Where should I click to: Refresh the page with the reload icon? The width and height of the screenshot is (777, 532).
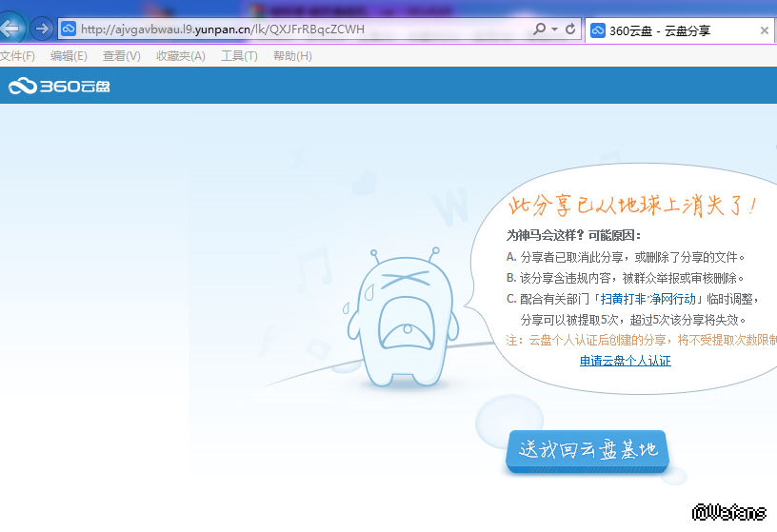pos(570,30)
